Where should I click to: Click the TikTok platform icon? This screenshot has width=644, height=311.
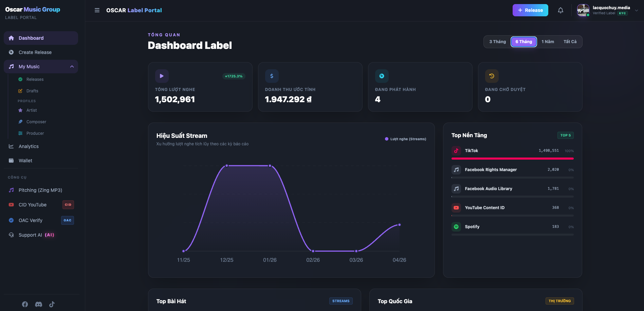coord(456,151)
